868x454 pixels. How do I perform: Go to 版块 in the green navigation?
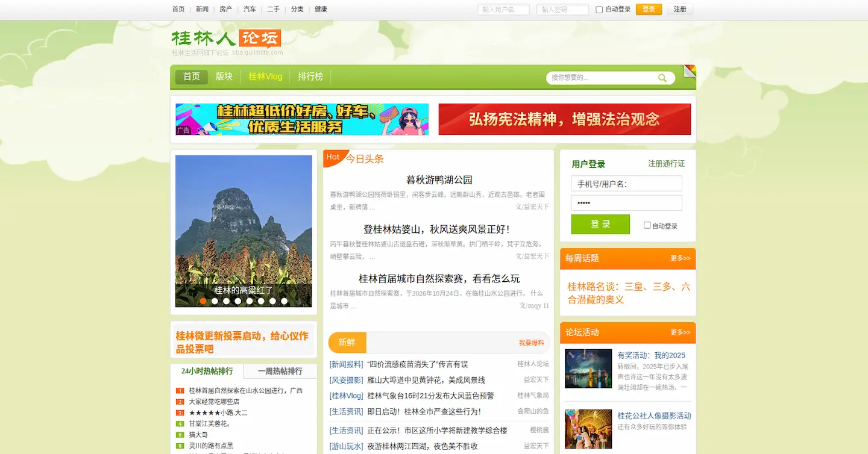(224, 76)
